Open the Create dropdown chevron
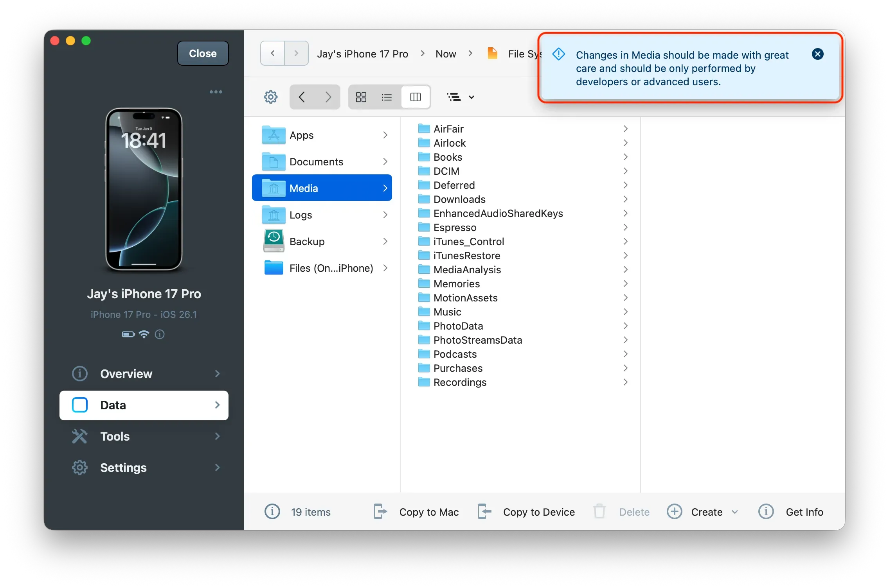 coord(735,512)
